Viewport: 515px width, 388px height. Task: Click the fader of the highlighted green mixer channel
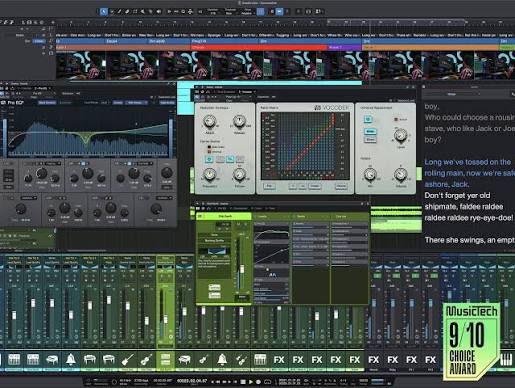click(165, 319)
